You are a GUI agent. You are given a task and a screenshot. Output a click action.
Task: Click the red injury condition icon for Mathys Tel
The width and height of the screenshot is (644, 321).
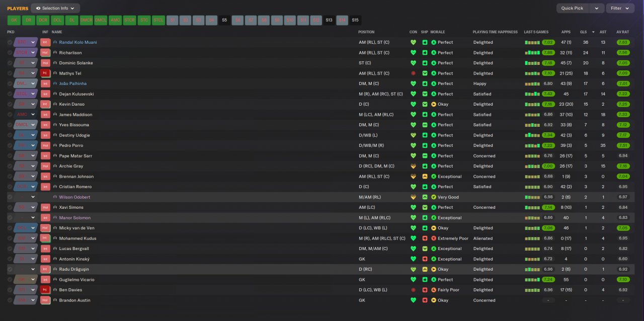[413, 73]
